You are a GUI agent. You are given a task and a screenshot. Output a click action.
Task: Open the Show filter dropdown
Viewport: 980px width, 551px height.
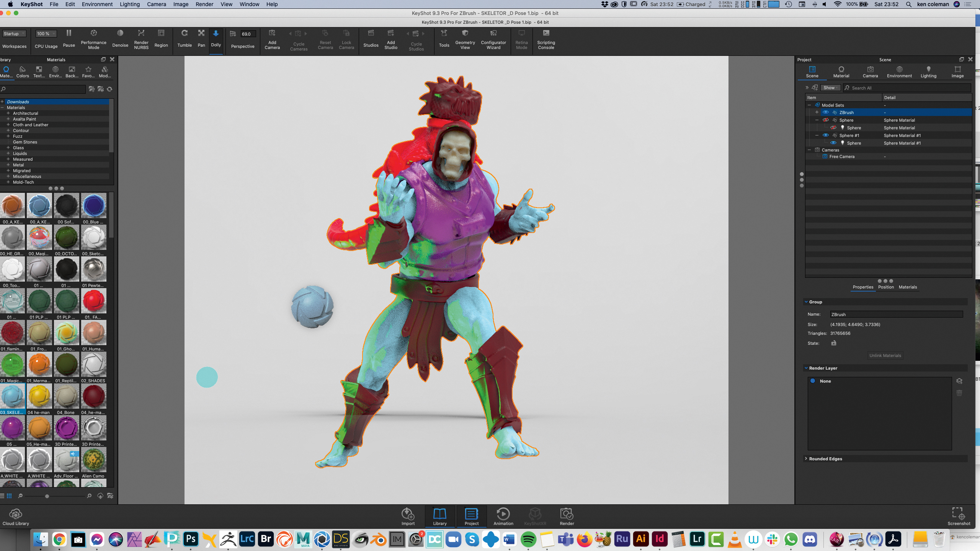click(x=830, y=88)
